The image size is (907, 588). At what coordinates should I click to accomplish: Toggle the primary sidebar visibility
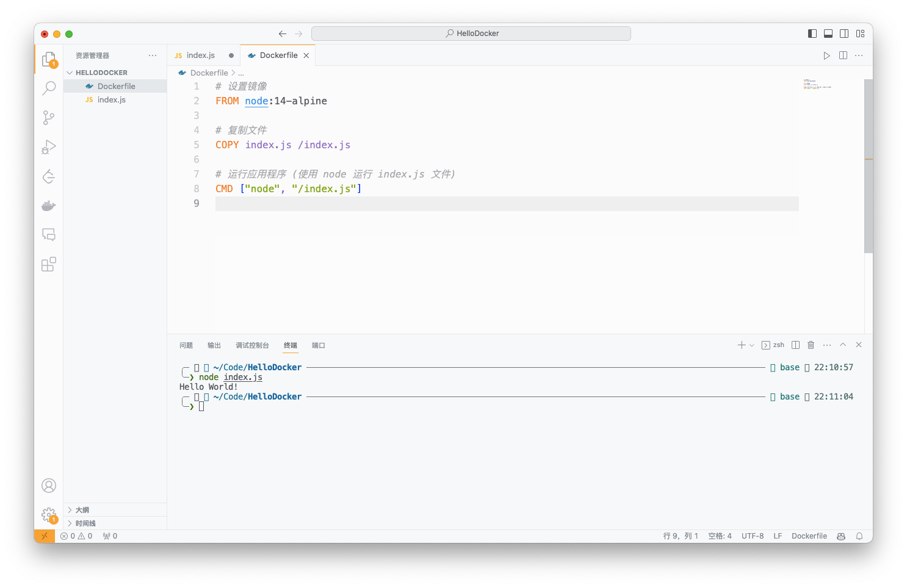click(x=812, y=34)
